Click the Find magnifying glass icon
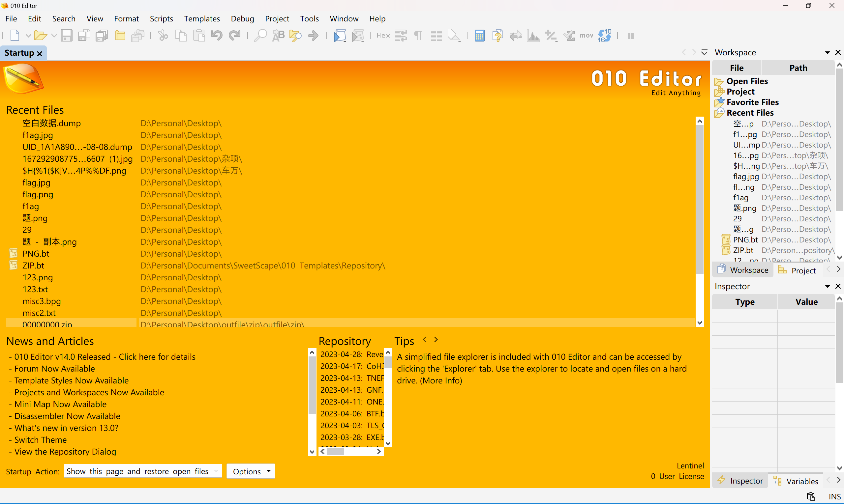The height and width of the screenshot is (504, 844). pos(260,35)
